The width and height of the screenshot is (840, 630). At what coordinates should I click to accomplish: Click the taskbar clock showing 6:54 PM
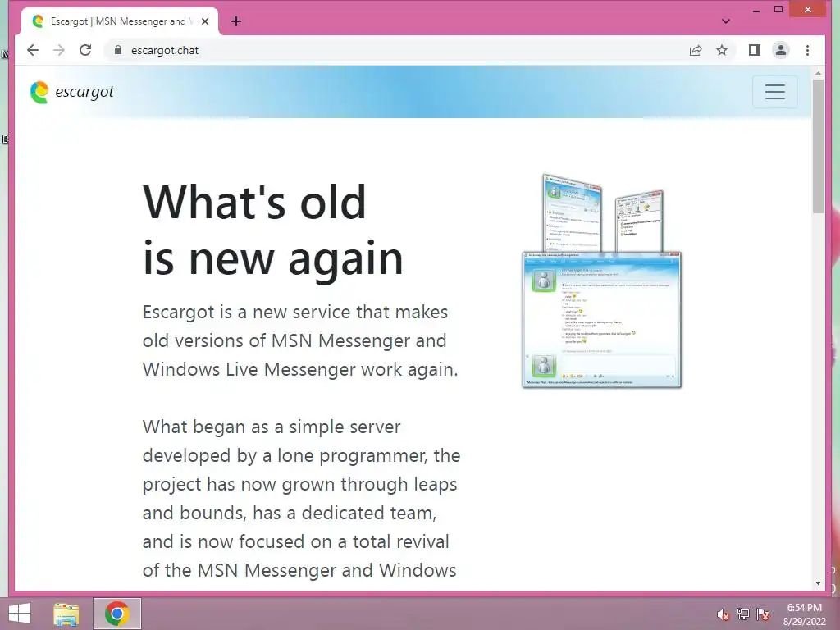click(804, 614)
